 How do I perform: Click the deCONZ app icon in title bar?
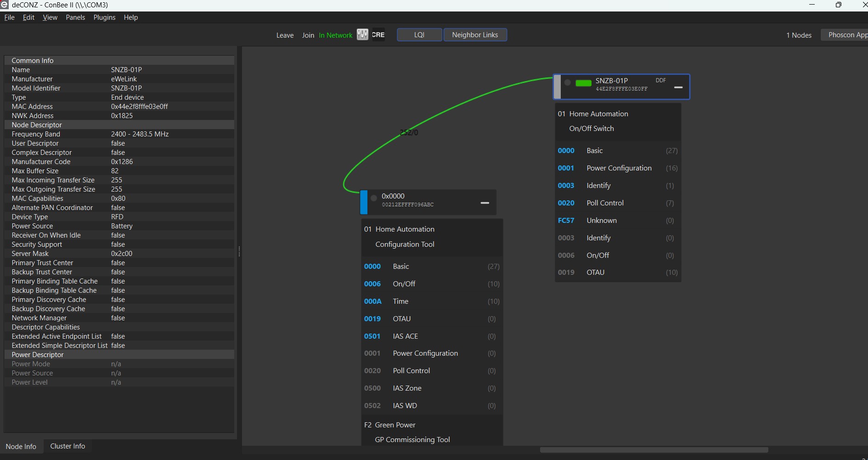[5, 5]
